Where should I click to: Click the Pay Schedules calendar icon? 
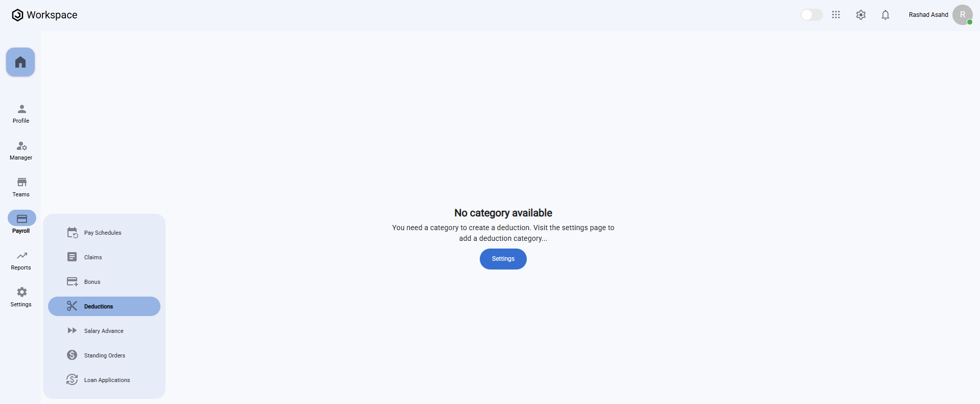tap(72, 233)
